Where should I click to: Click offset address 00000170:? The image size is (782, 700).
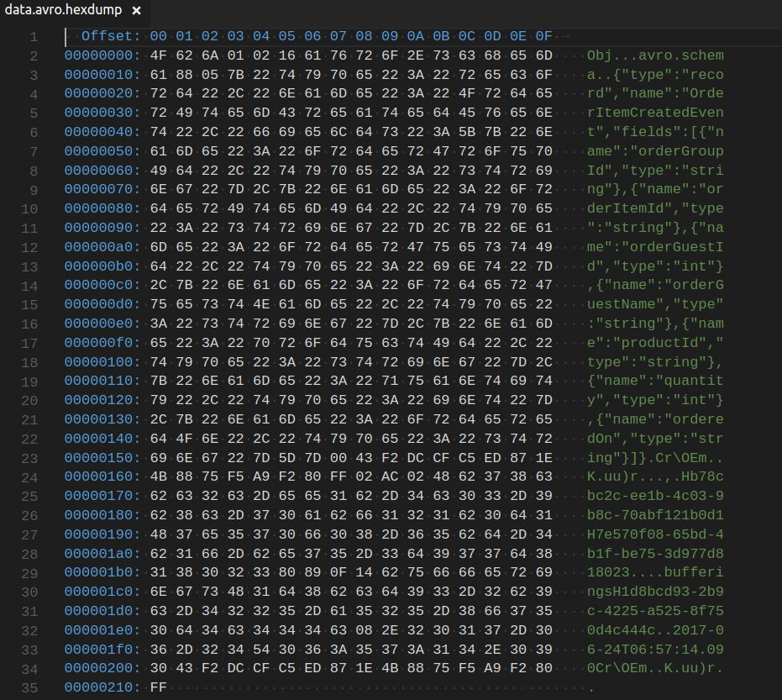(102, 496)
